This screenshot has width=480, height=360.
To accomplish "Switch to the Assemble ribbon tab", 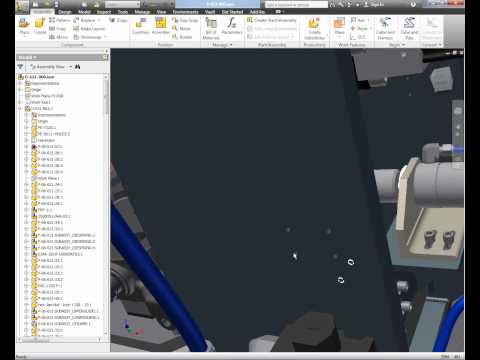I will [42, 12].
